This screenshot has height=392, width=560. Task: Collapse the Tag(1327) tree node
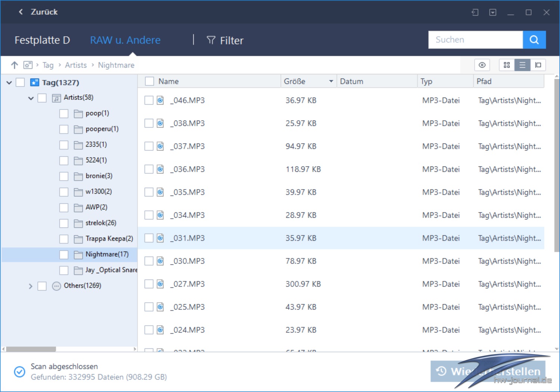(9, 83)
